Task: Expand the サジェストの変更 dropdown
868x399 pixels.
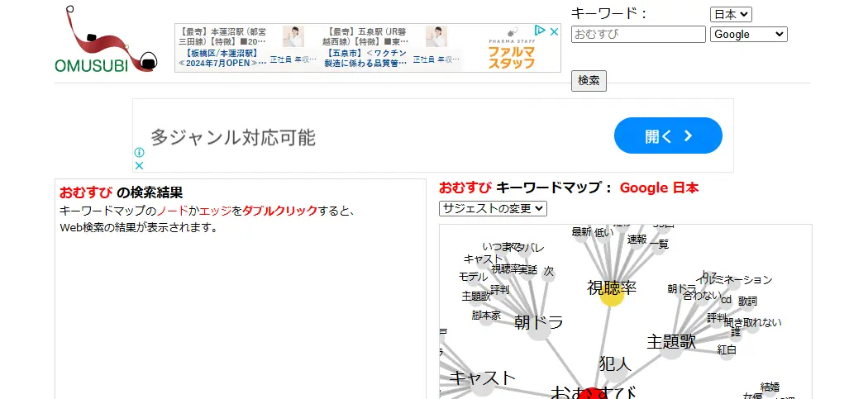Action: [x=493, y=208]
